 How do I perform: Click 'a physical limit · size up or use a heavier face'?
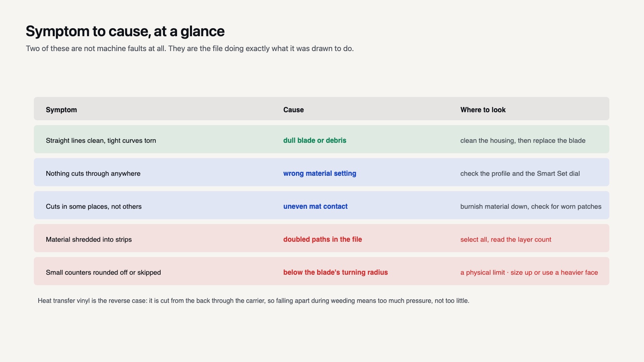529,272
